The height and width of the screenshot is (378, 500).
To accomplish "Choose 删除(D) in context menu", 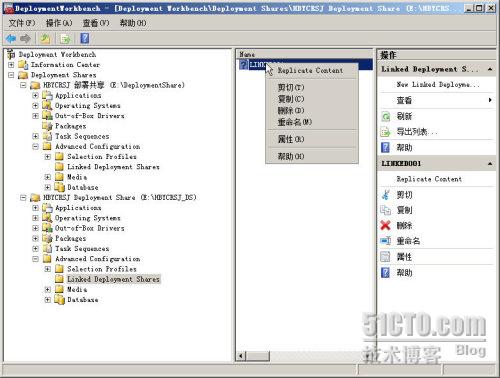I will (312, 110).
